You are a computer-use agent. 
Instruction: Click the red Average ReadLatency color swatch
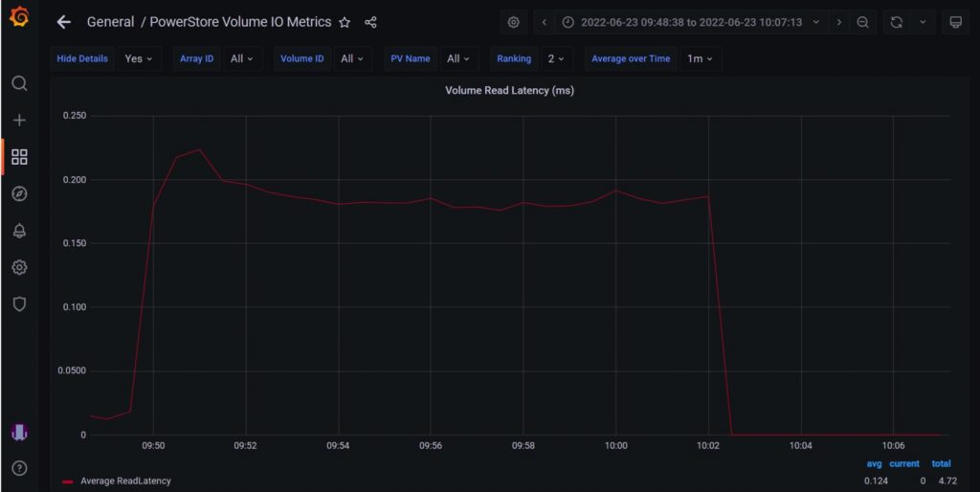pos(68,482)
